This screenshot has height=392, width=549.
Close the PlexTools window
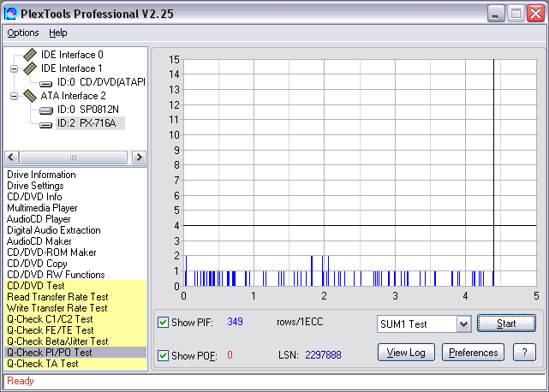tap(535, 14)
